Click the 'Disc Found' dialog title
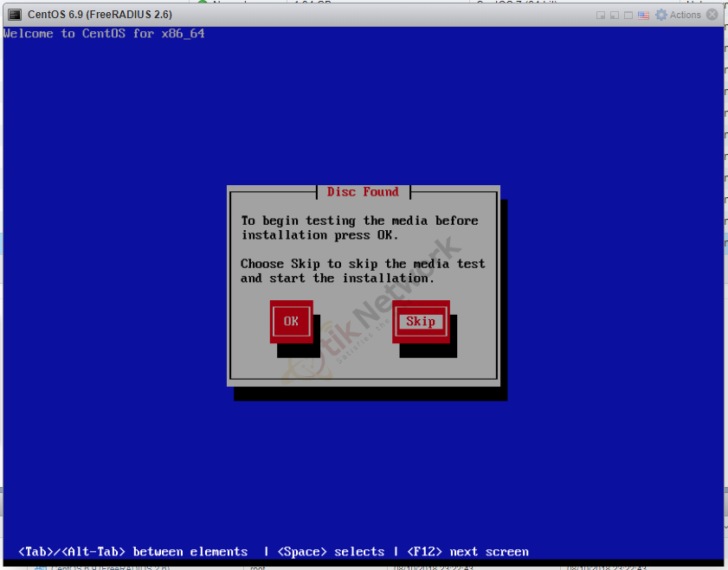Viewport: 728px width, 570px height. (x=363, y=191)
